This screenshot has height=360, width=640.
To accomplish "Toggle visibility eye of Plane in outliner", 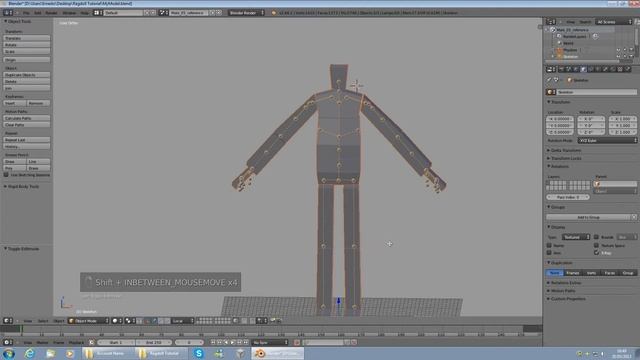I will pyautogui.click(x=618, y=50).
